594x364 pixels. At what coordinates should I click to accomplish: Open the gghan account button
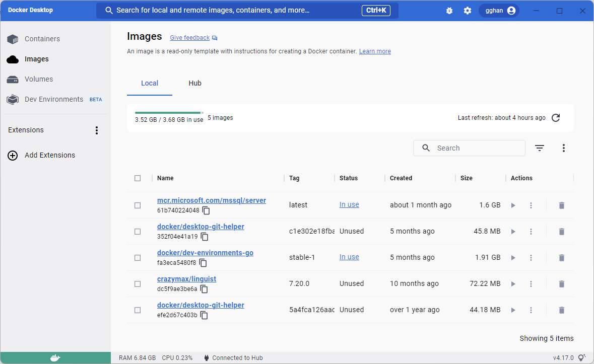coord(499,11)
